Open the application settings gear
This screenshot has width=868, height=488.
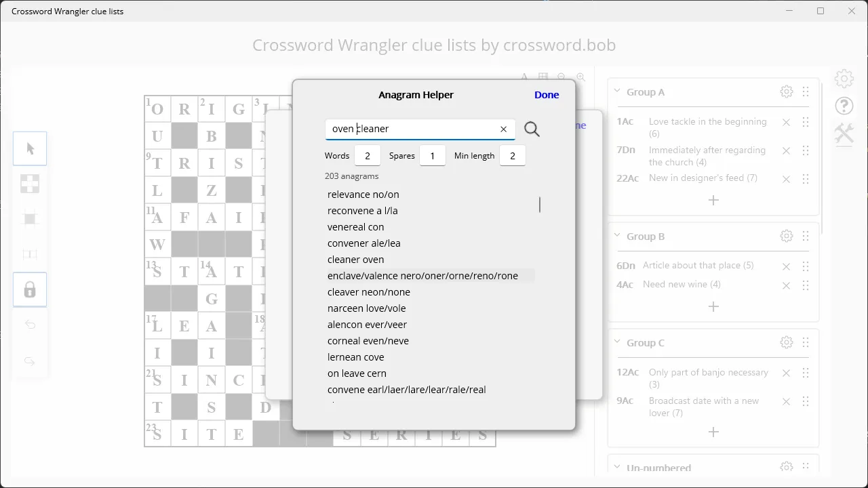844,79
